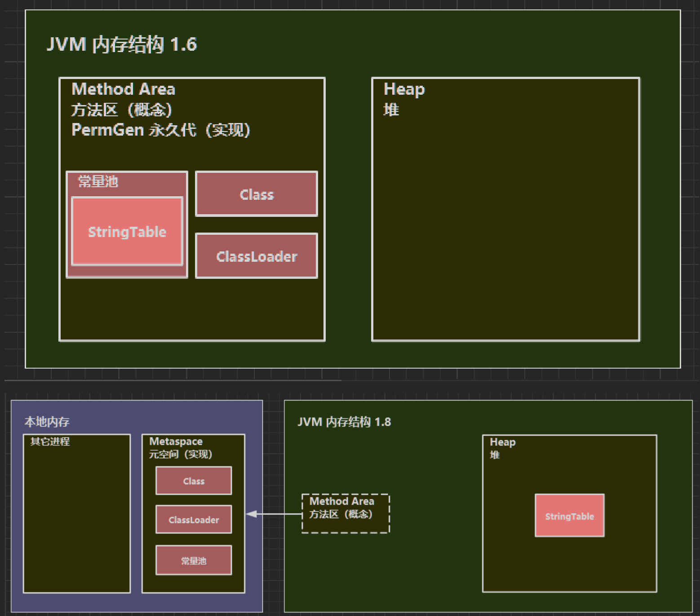Viewport: 700px width, 616px height.
Task: Select the Class box in PermGen Method Area
Action: [x=257, y=194]
